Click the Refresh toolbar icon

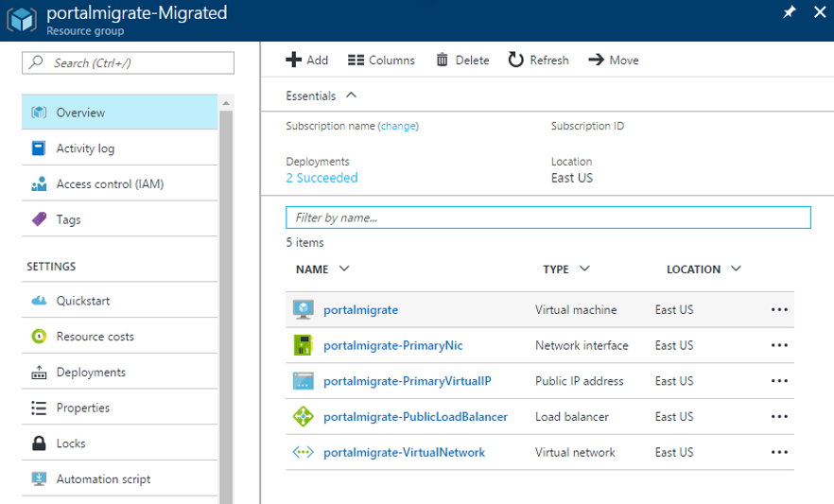[x=515, y=60]
